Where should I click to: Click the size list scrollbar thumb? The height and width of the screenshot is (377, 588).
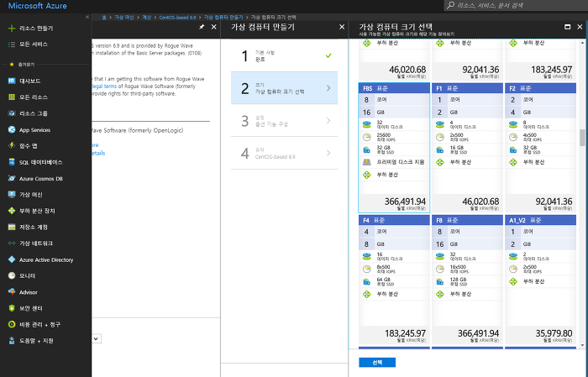[x=582, y=138]
